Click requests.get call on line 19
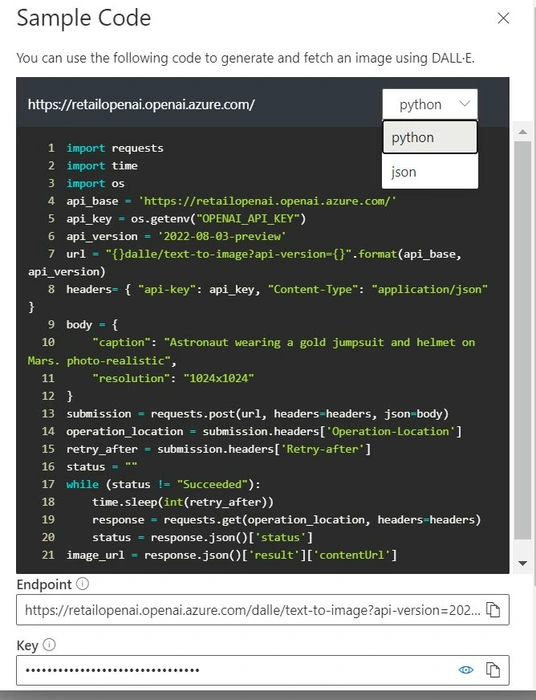This screenshot has height=700, width=536. pyautogui.click(x=322, y=520)
